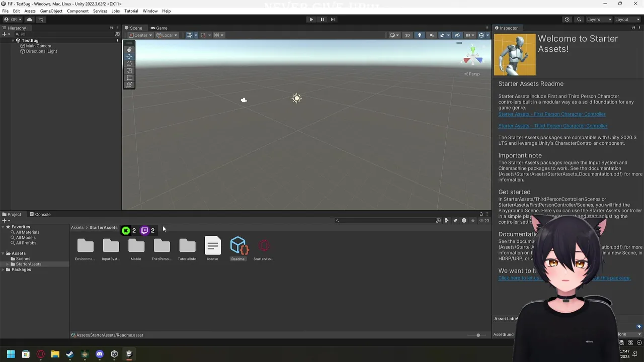Open draw mode shading dropdown

394,35
